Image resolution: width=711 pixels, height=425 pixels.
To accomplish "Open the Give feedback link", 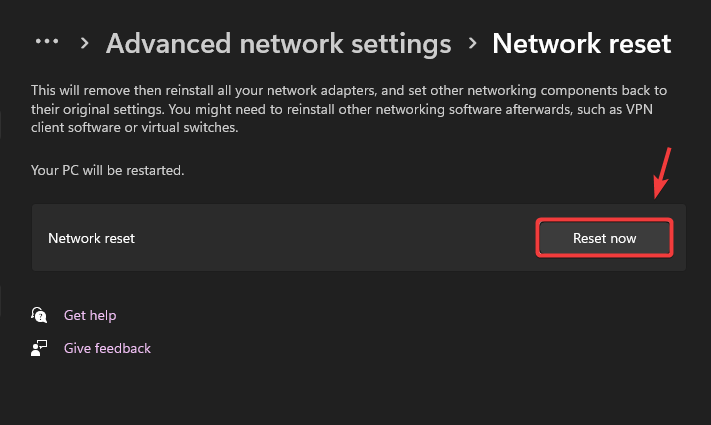I will 107,348.
